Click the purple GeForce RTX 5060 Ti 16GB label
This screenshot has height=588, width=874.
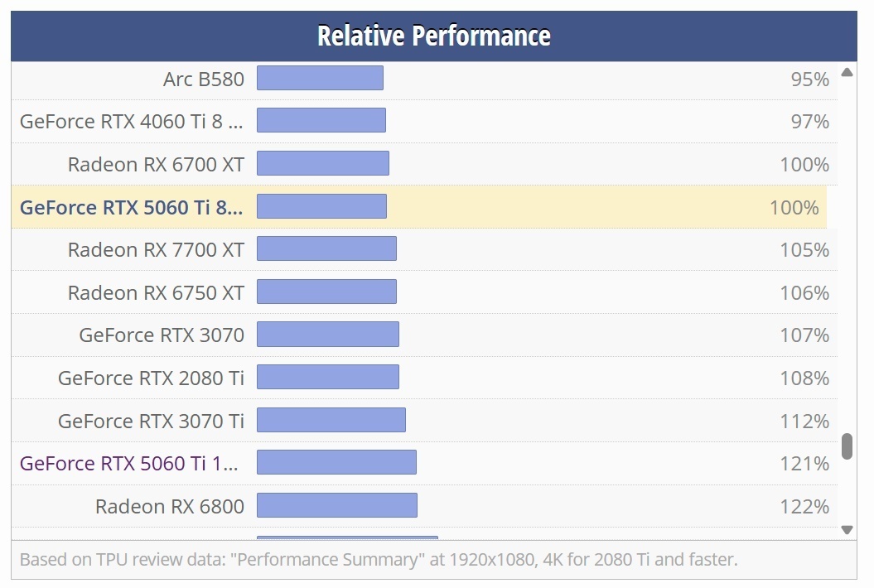point(128,463)
